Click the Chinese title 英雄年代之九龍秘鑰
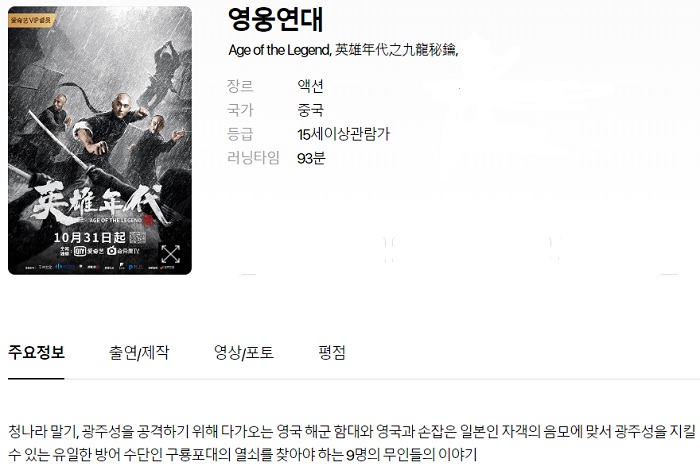The image size is (700, 470). tap(396, 50)
